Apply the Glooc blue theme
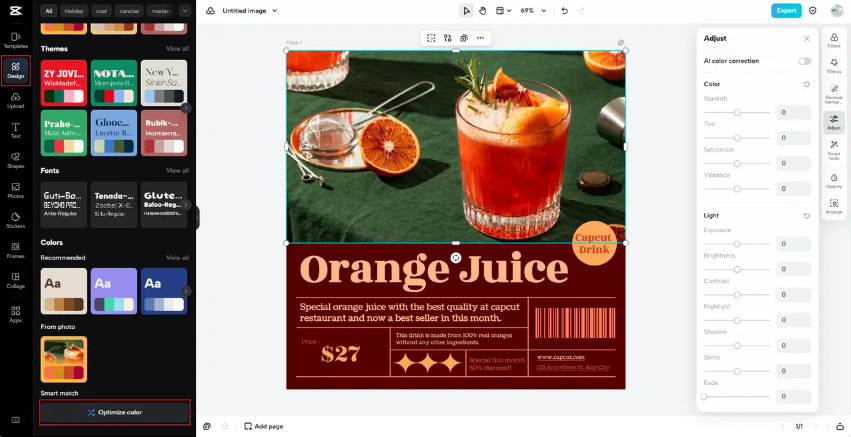The width and height of the screenshot is (851, 437). (114, 133)
